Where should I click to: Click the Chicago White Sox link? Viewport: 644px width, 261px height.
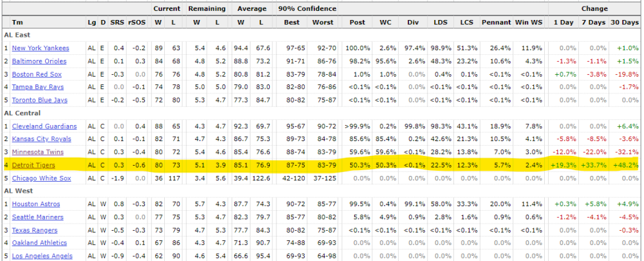pyautogui.click(x=41, y=178)
